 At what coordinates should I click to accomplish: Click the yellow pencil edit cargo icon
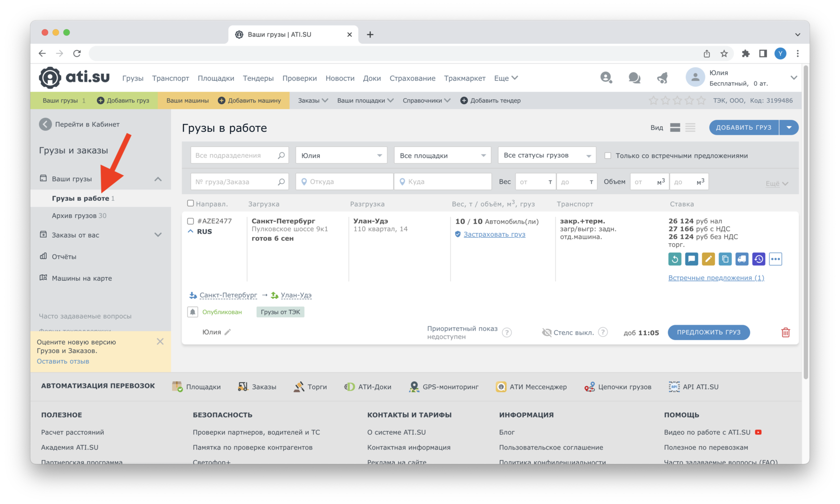(x=708, y=259)
